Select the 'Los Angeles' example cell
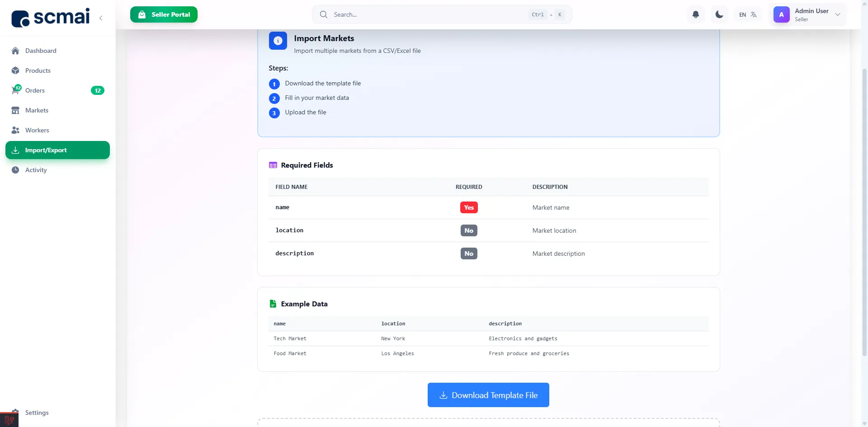The image size is (868, 427). coord(397,353)
